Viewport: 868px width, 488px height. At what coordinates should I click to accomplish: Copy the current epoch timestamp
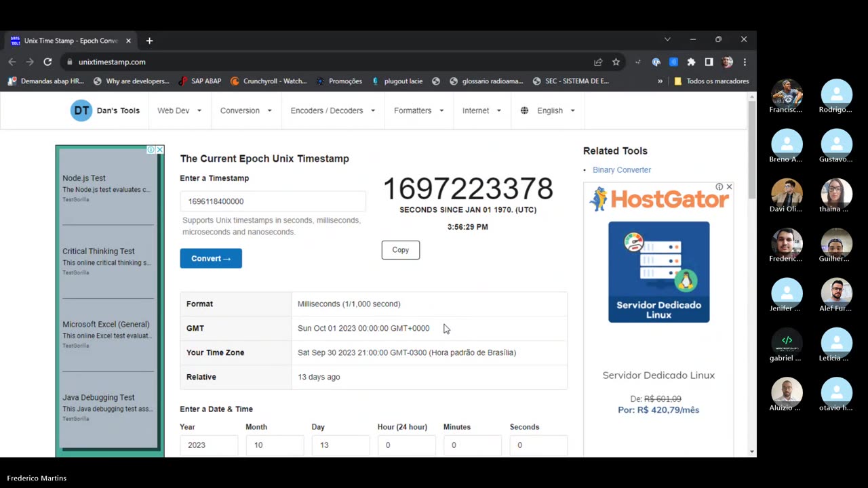coord(401,250)
